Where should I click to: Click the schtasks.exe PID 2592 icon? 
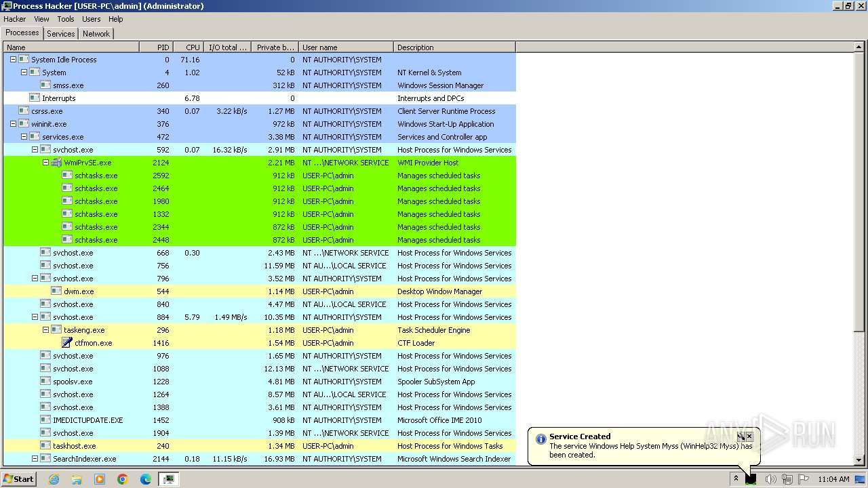[67, 176]
